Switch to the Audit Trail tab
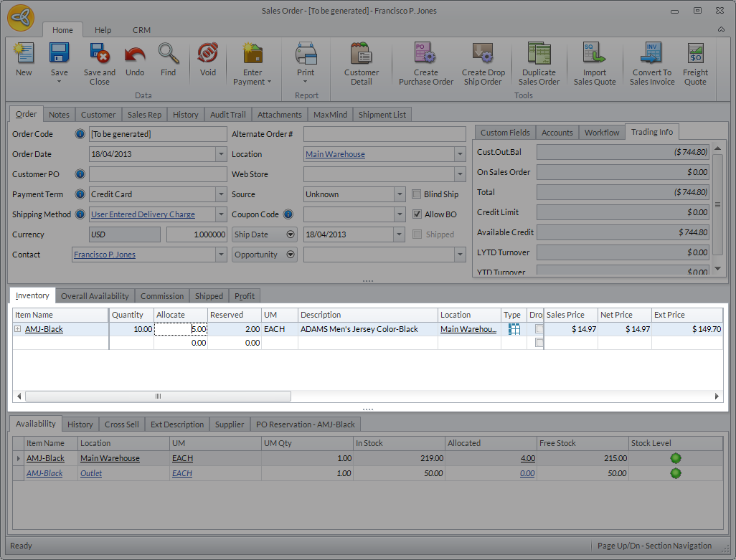The height and width of the screenshot is (560, 736). click(227, 115)
